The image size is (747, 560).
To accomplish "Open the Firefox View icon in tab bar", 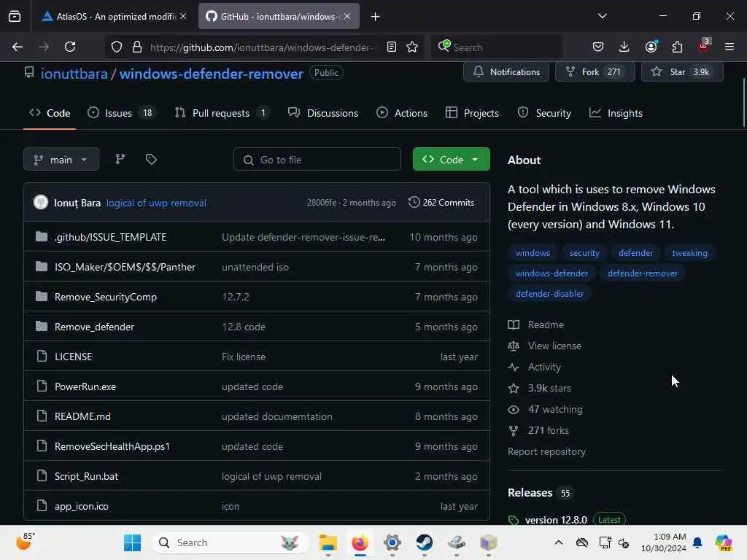I will [15, 16].
